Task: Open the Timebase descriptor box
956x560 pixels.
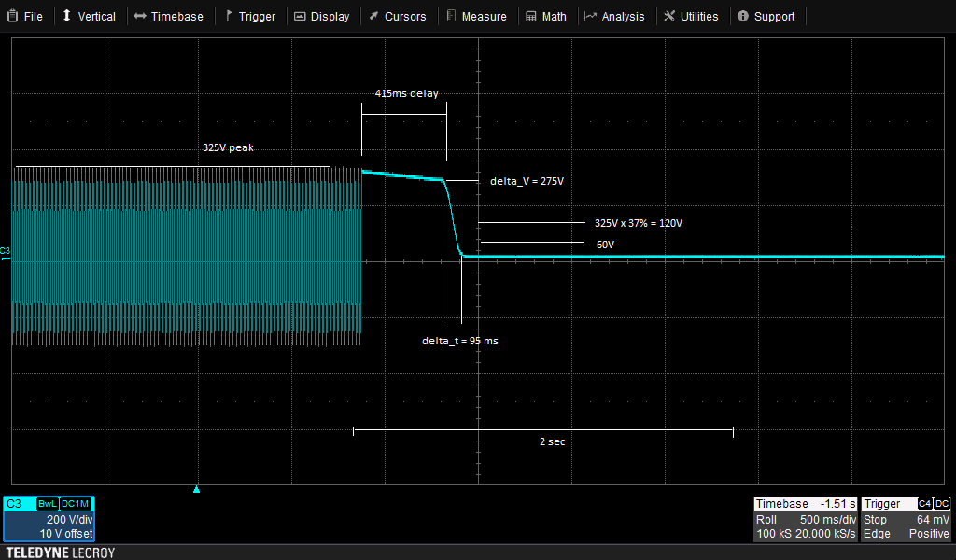Action: tap(805, 519)
